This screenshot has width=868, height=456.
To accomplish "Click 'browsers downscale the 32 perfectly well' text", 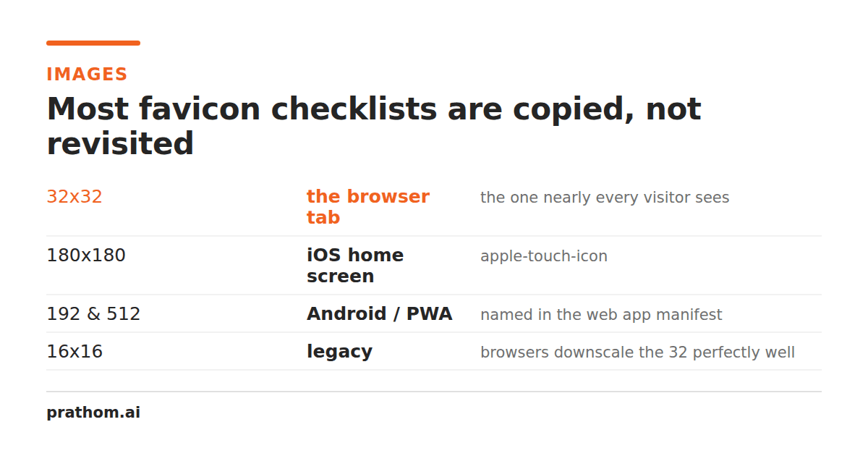I will pyautogui.click(x=637, y=352).
